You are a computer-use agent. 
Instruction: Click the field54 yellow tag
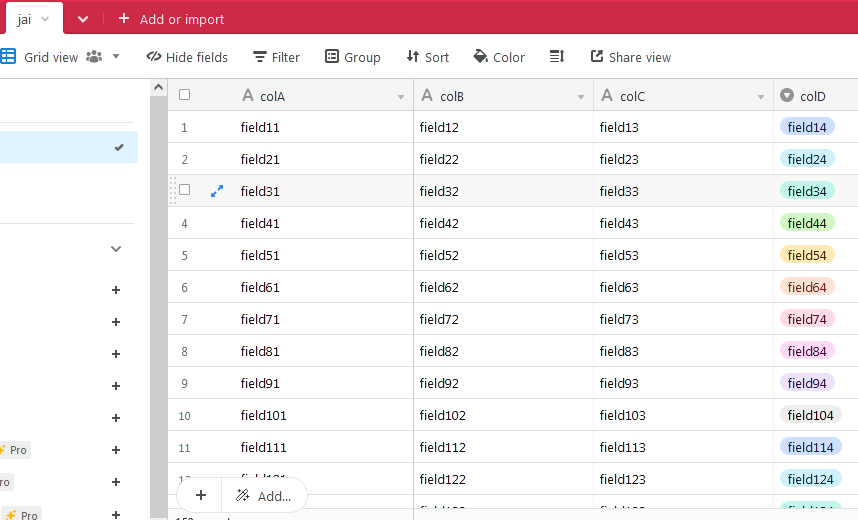(x=807, y=255)
